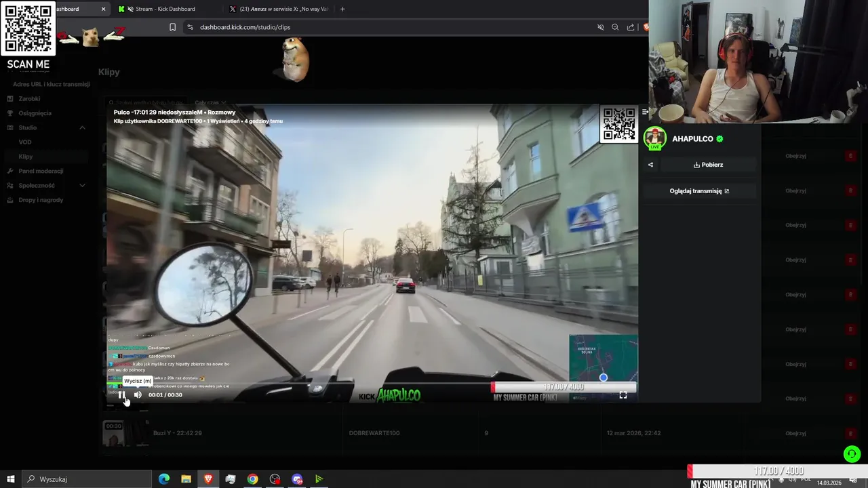Open Brave browser from taskbar
The width and height of the screenshot is (868, 488).
pos(208,479)
